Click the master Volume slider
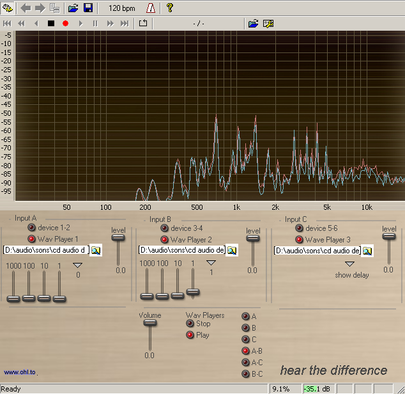The width and height of the screenshot is (405, 394). point(150,323)
